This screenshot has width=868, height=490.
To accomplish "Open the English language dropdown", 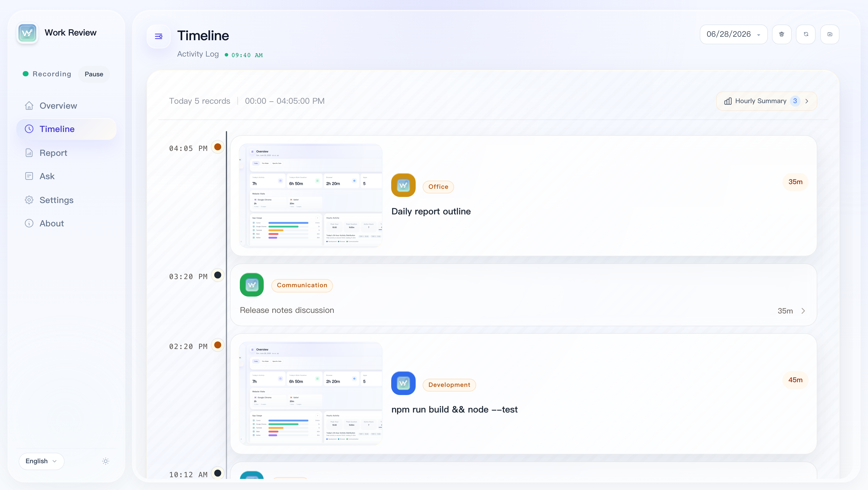I will pyautogui.click(x=41, y=461).
